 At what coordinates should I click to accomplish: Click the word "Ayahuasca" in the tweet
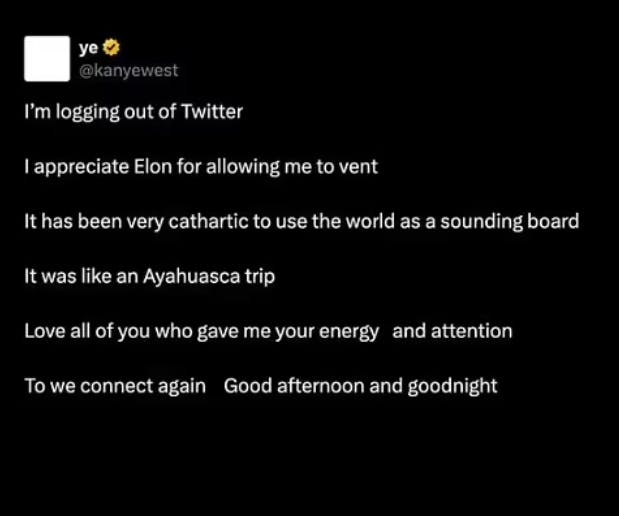190,276
